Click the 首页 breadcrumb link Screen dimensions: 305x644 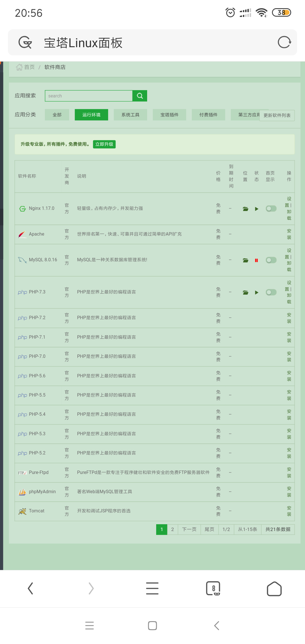pos(29,67)
